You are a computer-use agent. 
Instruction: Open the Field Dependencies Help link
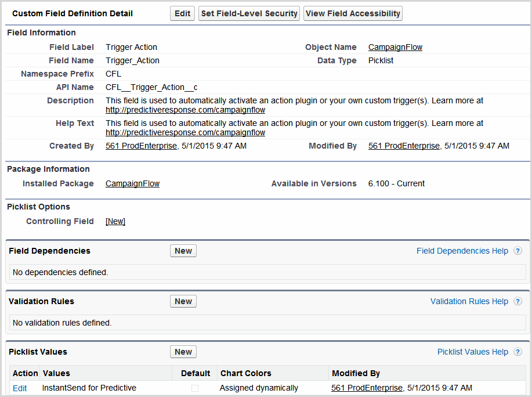pyautogui.click(x=462, y=251)
